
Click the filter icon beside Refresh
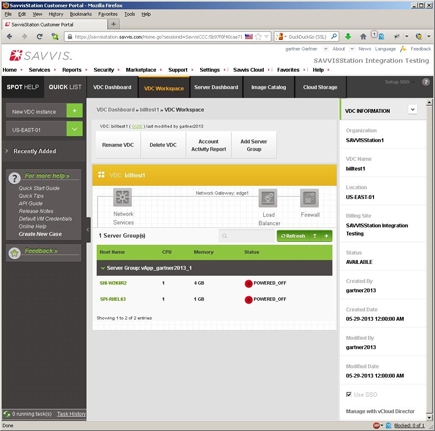[x=314, y=236]
